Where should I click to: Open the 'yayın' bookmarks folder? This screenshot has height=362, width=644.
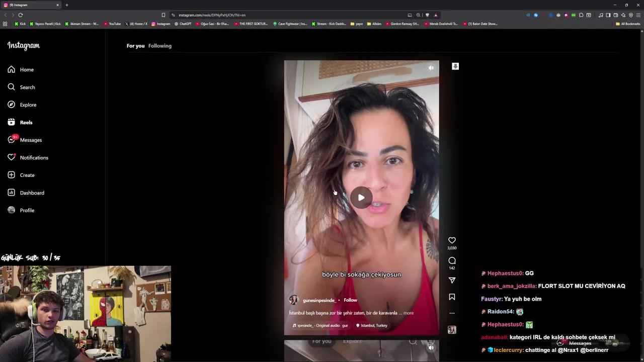tap(357, 24)
